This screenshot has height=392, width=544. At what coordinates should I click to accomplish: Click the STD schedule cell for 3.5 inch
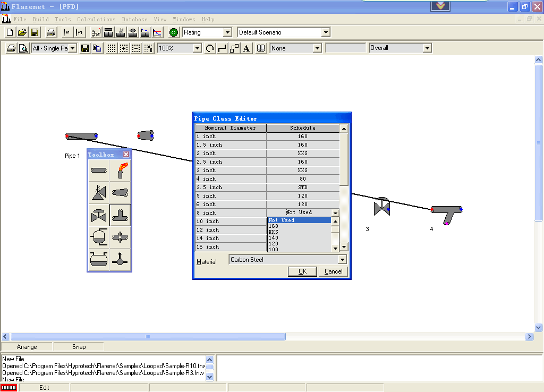point(303,188)
